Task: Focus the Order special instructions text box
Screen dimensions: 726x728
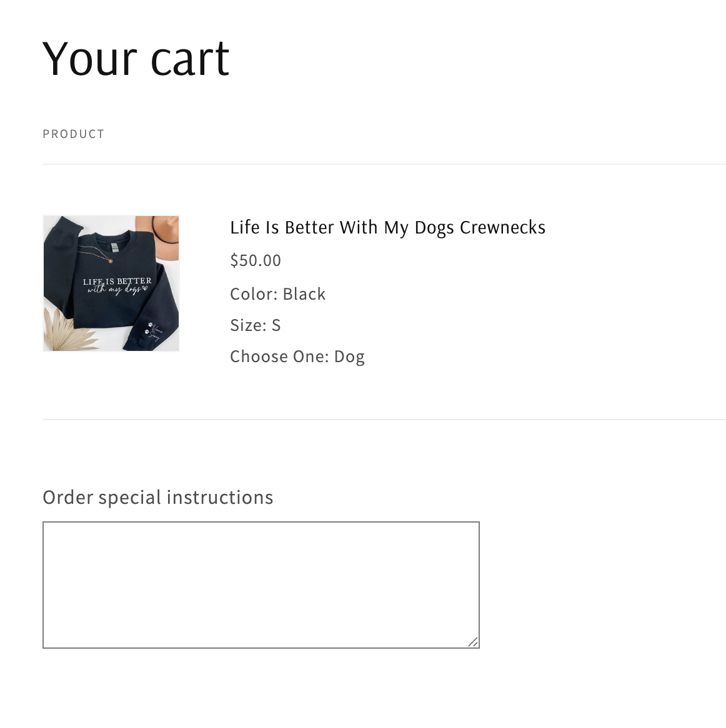Action: click(x=261, y=584)
